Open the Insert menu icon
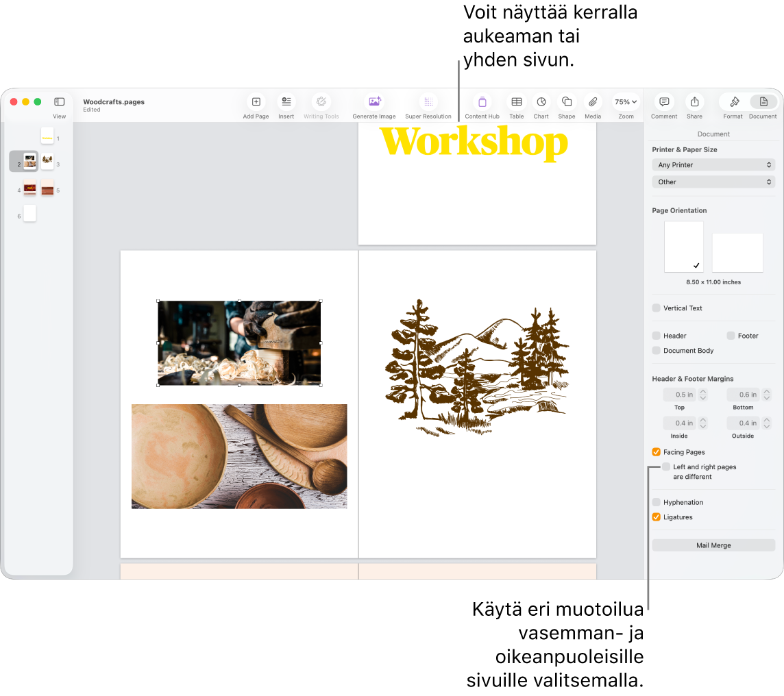 (286, 102)
